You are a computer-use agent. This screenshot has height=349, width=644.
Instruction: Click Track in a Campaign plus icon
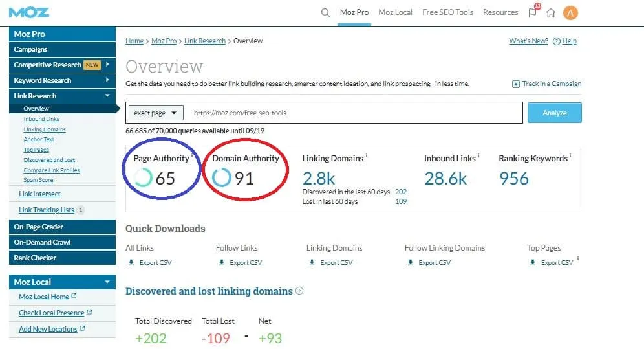click(516, 84)
